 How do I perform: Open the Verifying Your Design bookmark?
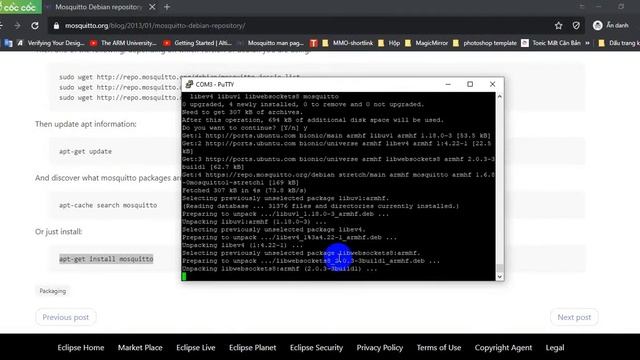50,43
